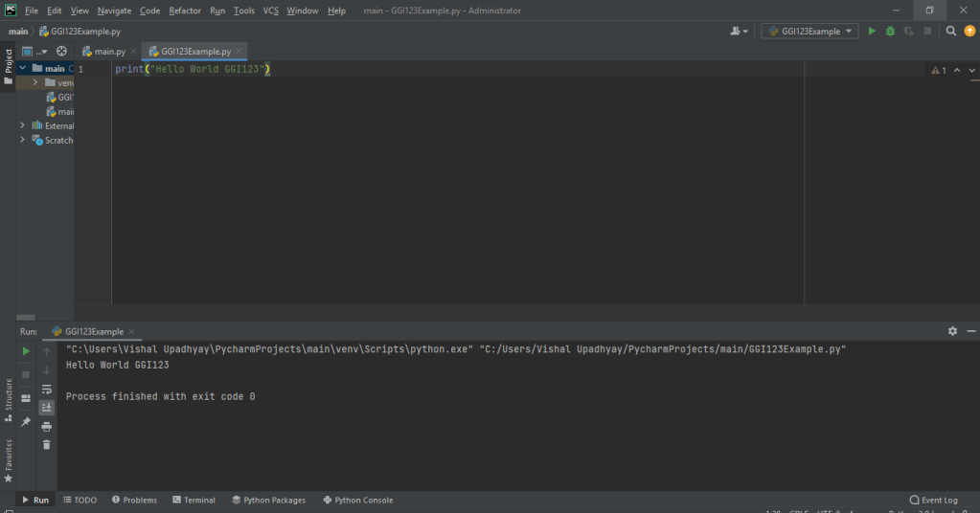Click the warning indicator in editor corner
The image size is (980, 513).
[938, 70]
